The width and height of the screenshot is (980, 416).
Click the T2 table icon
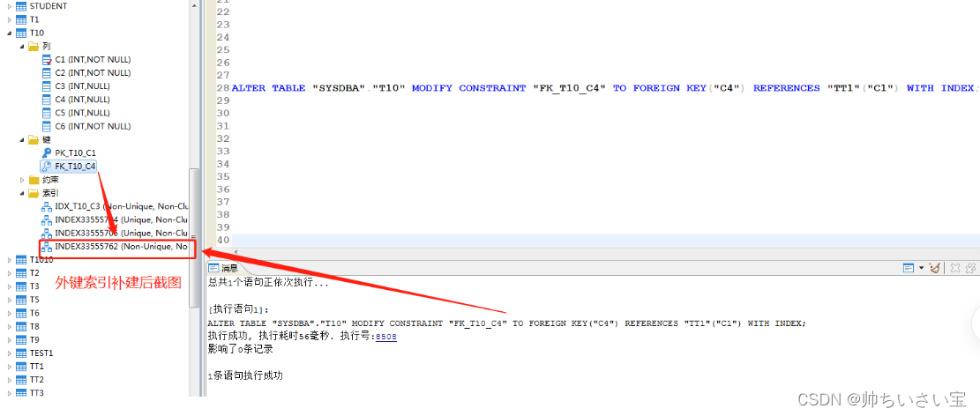tap(20, 273)
